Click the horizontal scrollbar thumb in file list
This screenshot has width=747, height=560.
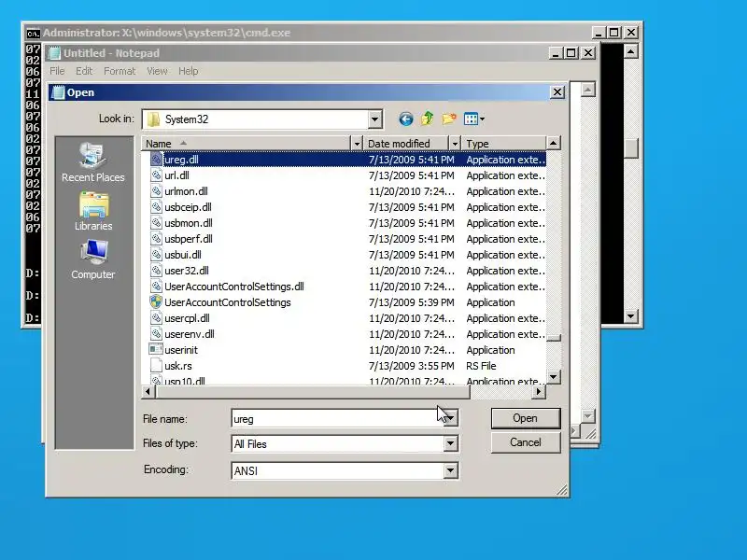312,391
